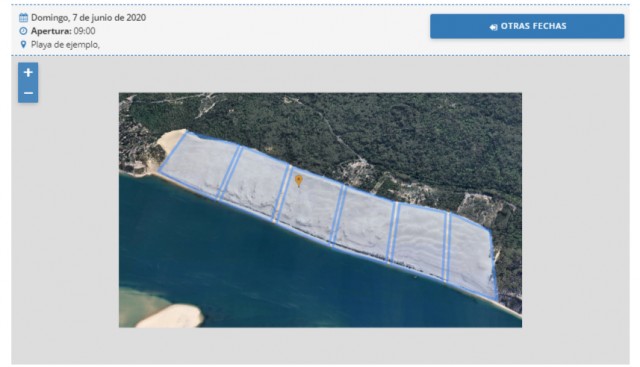Click the arrow icon inside OTRAS FECHAS
The image size is (640, 367).
pos(493,27)
